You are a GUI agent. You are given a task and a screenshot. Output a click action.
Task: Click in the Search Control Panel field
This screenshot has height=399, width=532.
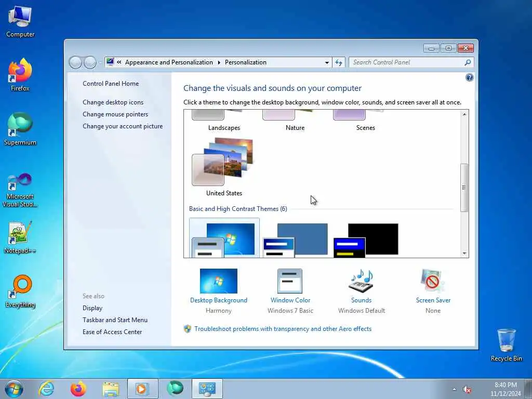click(x=407, y=62)
